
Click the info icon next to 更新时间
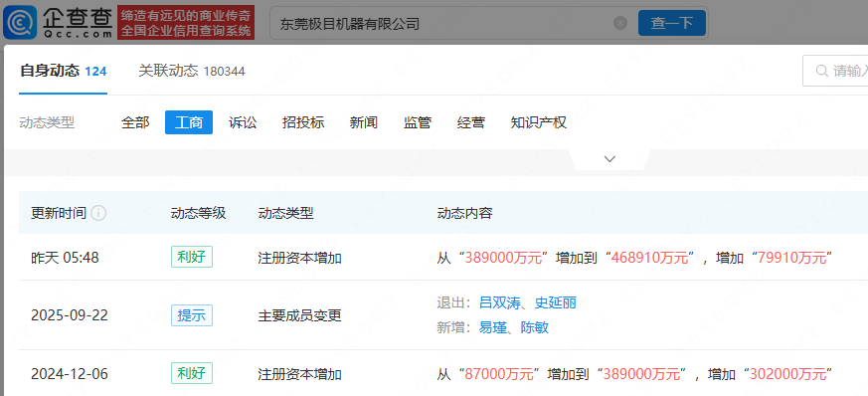[x=98, y=213]
